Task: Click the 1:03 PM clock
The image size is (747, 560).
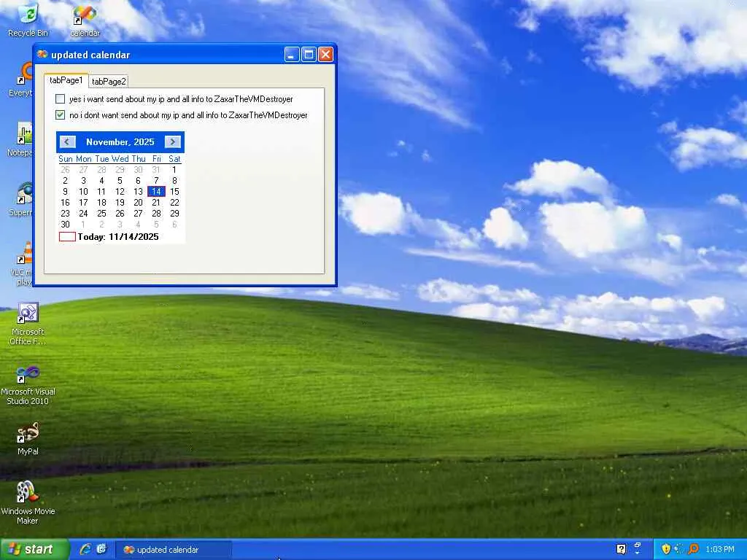Action: [x=720, y=550]
